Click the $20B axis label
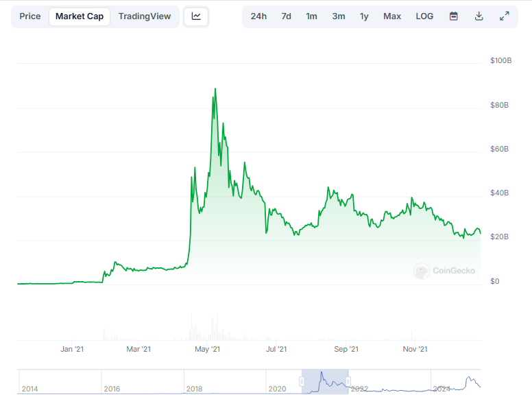Viewport: 532px width, 399px height. [x=499, y=237]
